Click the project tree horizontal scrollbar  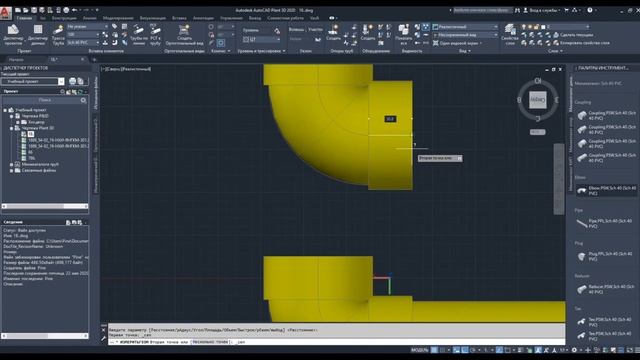point(45,206)
